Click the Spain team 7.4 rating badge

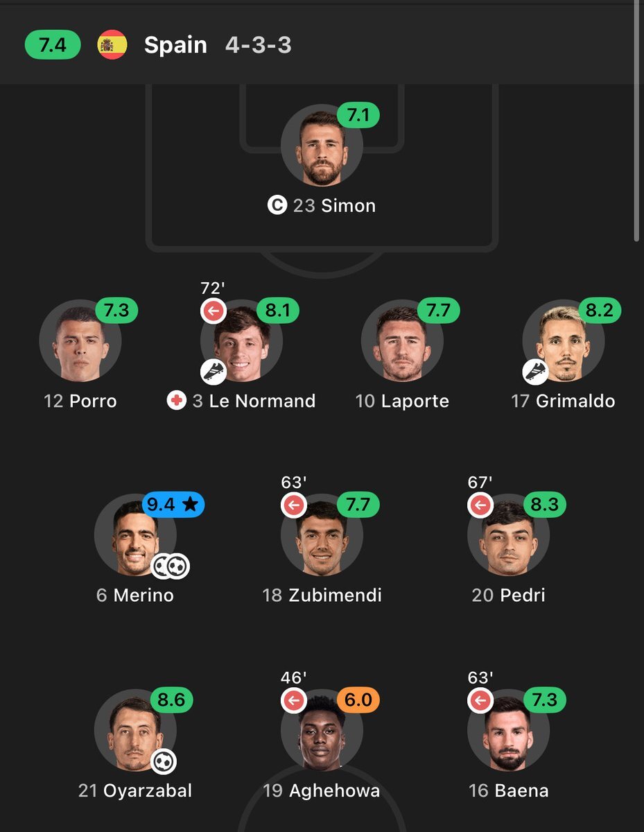[53, 45]
